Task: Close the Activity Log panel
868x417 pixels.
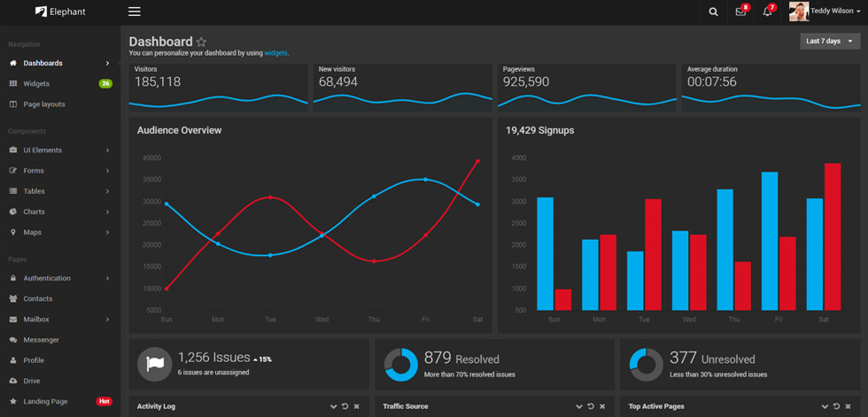Action: click(356, 406)
